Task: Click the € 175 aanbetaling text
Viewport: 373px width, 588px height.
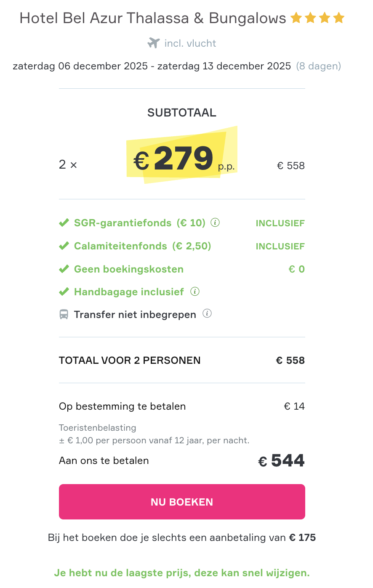Action: [302, 538]
